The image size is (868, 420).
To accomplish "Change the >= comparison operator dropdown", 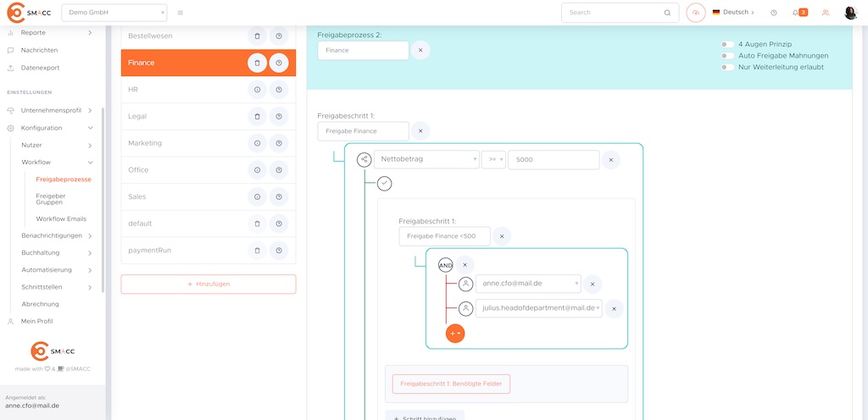I will tap(493, 159).
